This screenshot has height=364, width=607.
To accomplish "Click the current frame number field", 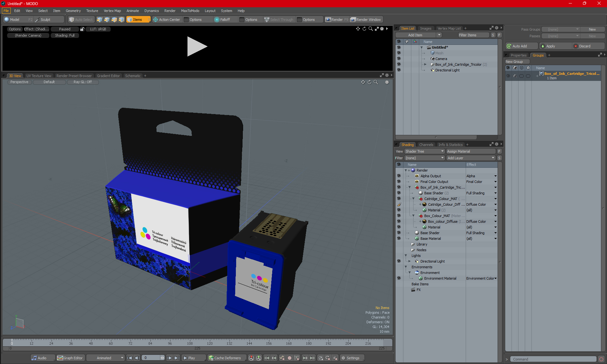I will [151, 358].
